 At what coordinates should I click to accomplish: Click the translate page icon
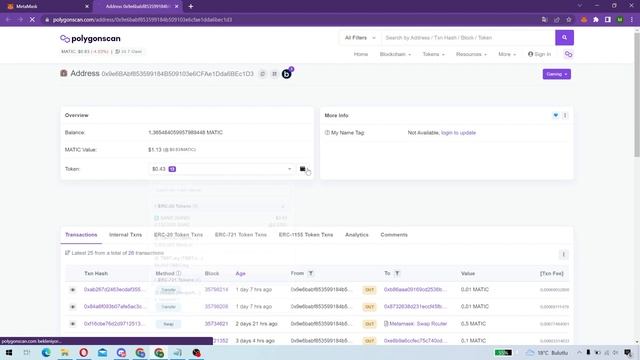click(x=544, y=20)
